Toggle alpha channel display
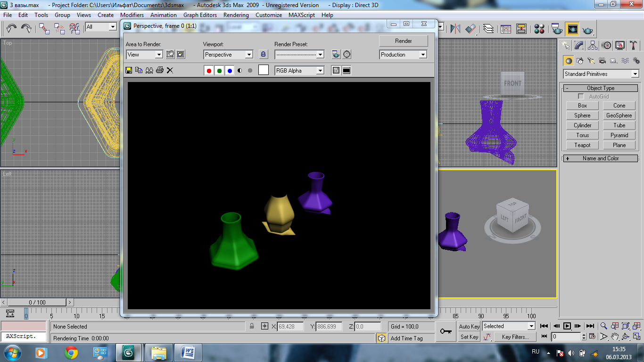The image size is (644, 362). coord(240,71)
